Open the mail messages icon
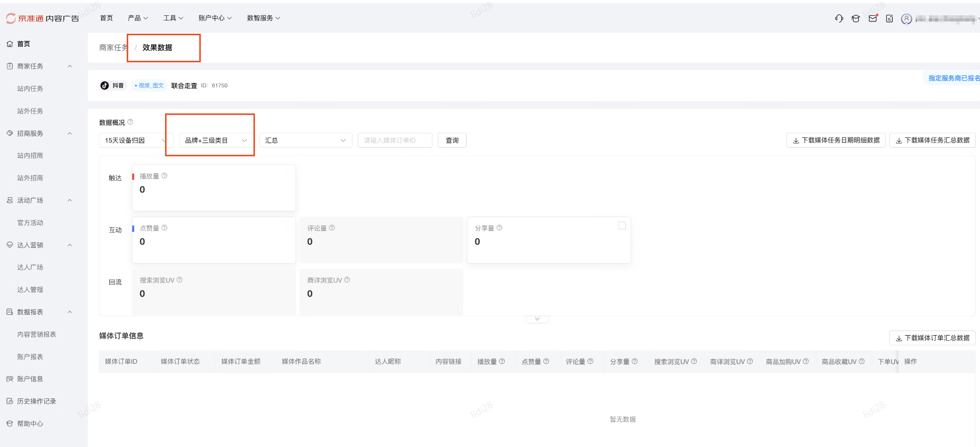 873,18
